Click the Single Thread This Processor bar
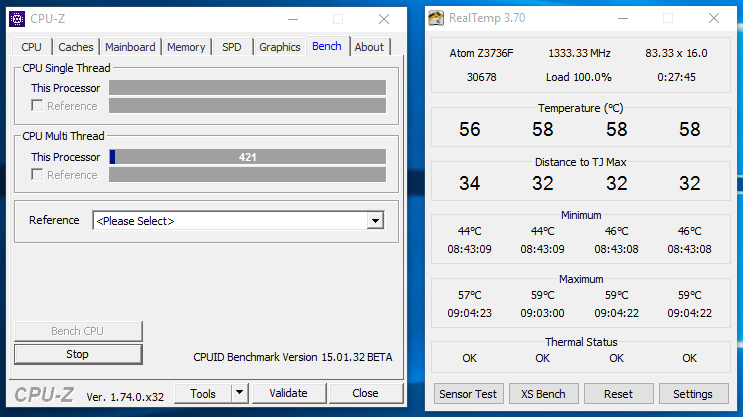Viewport: 743px width, 417px height. point(247,88)
